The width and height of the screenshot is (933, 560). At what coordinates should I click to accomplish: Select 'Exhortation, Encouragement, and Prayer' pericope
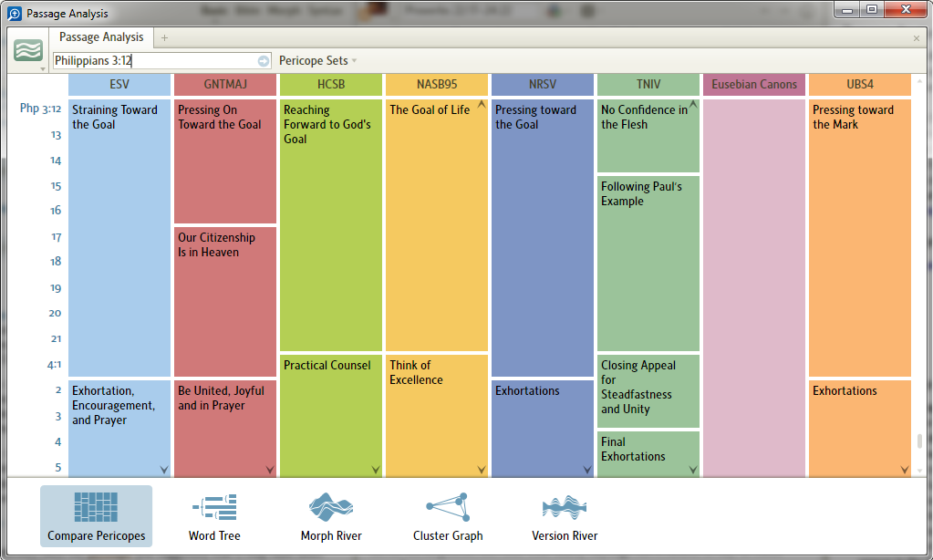119,429
